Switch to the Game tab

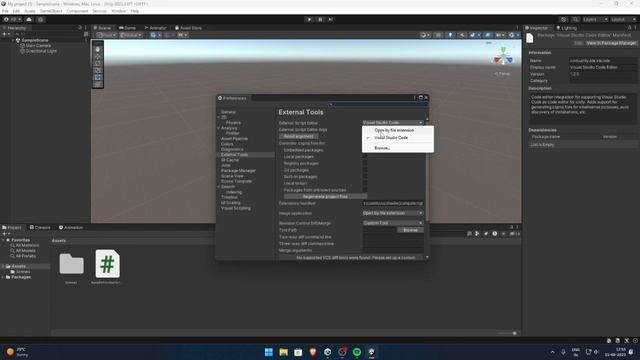click(127, 28)
